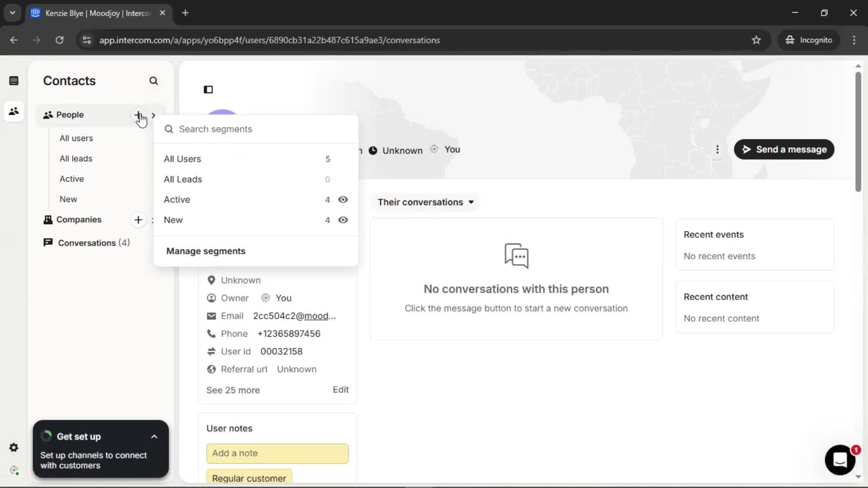Click the Email envelope icon

tap(211, 316)
